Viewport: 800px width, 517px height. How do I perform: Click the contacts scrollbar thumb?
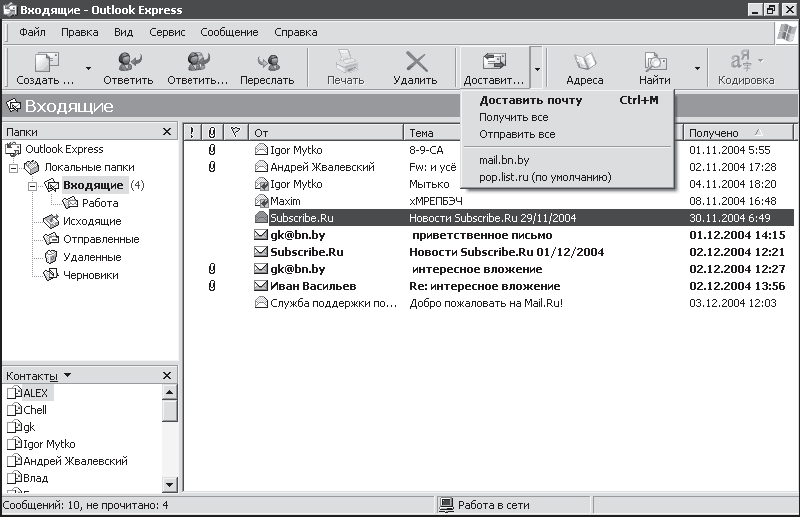point(169,410)
